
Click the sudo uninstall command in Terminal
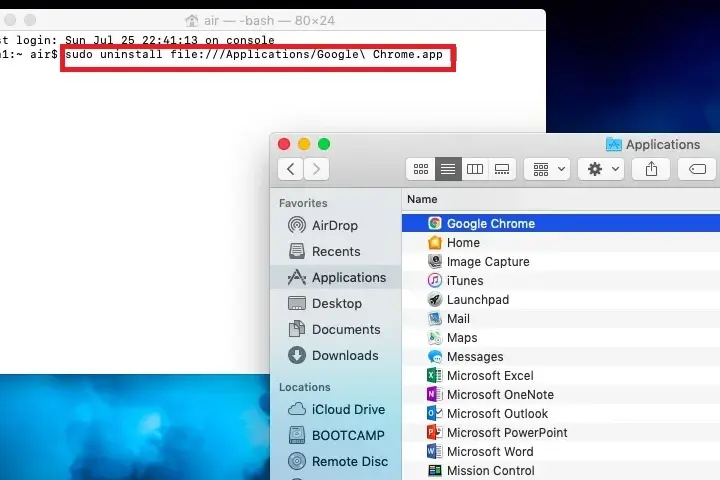click(254, 55)
